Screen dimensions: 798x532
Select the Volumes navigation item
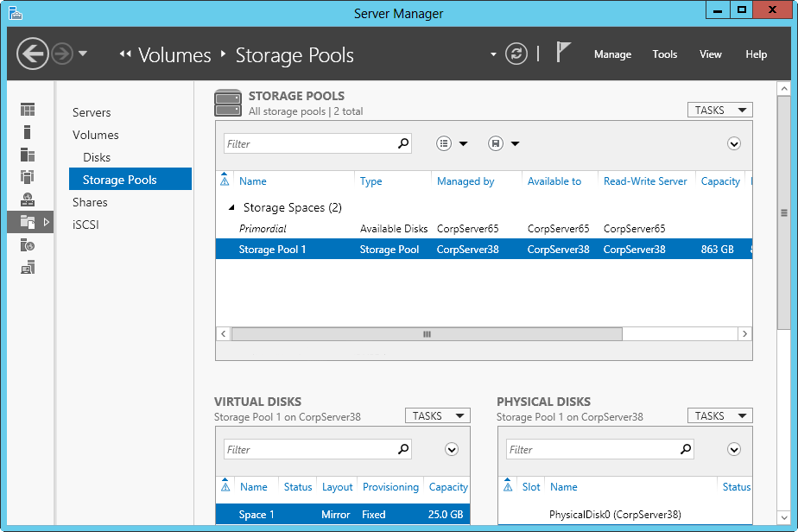coord(96,135)
